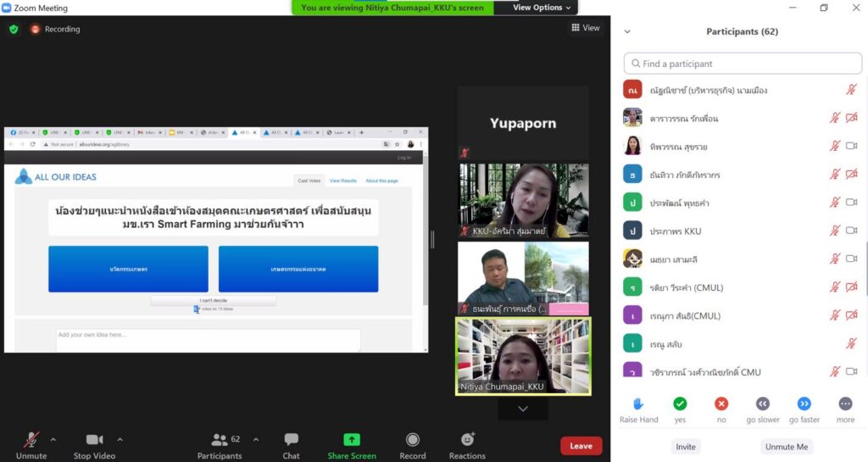Switch to View Results tab in webpage
The image size is (868, 462).
(x=342, y=181)
